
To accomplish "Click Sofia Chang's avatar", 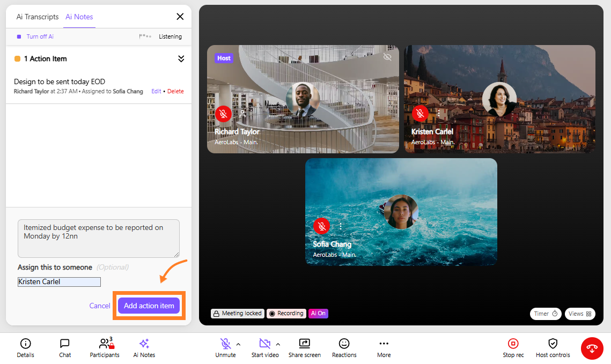I will click(401, 212).
